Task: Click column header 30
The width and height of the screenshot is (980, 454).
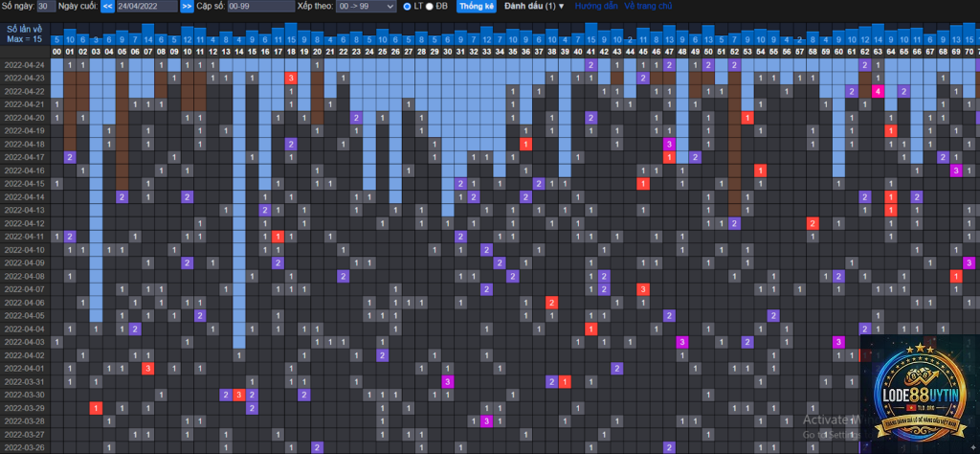Action: tap(447, 52)
